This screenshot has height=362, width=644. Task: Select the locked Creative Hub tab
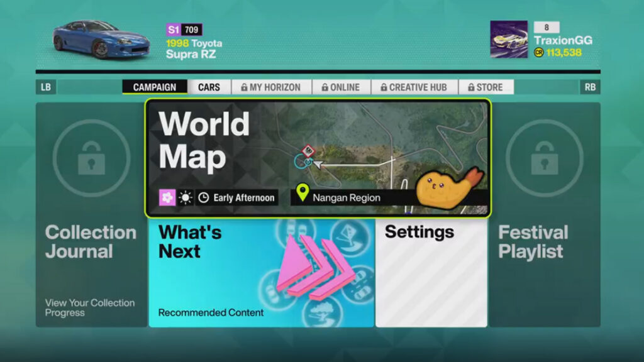pyautogui.click(x=414, y=87)
